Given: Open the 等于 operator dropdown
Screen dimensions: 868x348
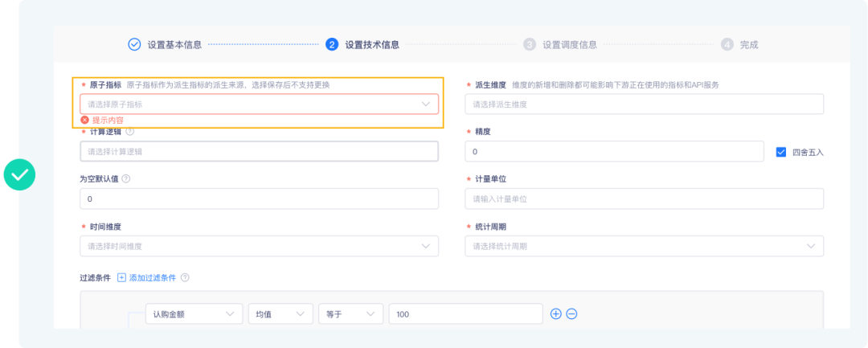Looking at the screenshot, I should coord(350,313).
